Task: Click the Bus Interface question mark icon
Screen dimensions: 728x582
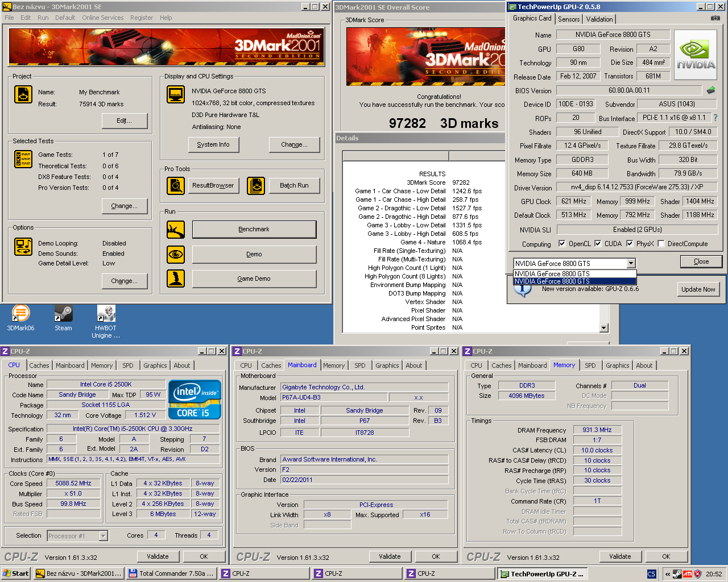Action: coord(715,118)
